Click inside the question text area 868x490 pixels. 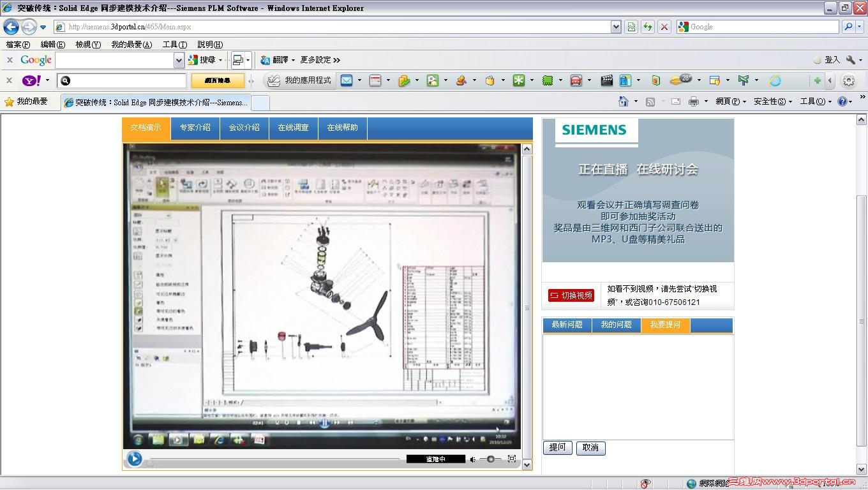point(638,387)
